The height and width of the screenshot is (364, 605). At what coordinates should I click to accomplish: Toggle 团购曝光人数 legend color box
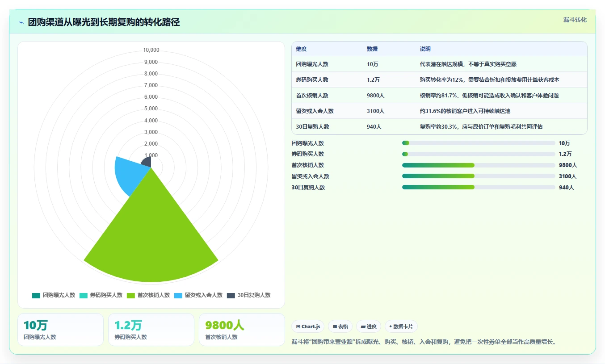pos(36,295)
